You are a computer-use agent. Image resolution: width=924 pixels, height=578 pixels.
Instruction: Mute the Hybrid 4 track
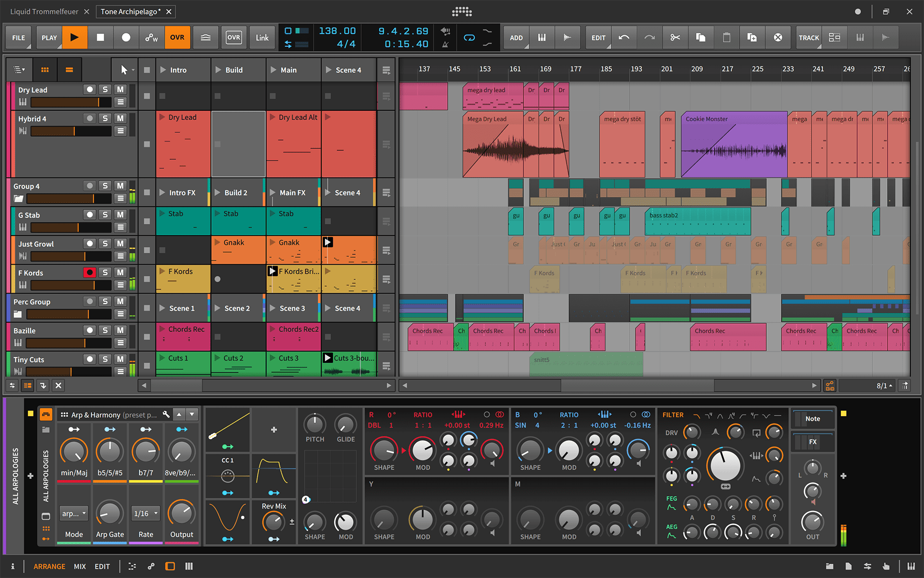tap(119, 118)
